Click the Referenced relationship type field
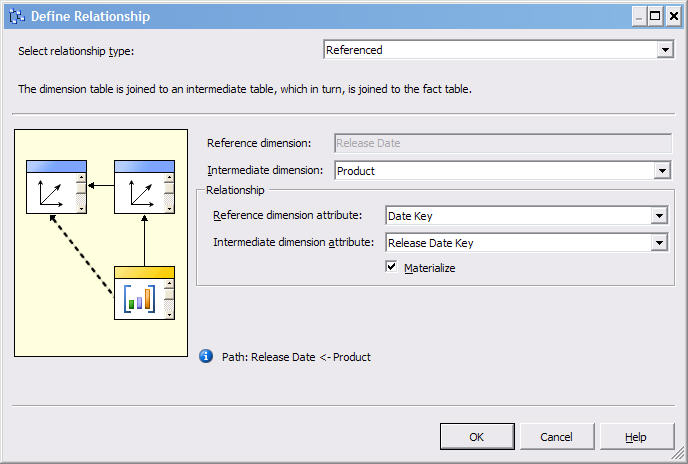 pos(490,50)
